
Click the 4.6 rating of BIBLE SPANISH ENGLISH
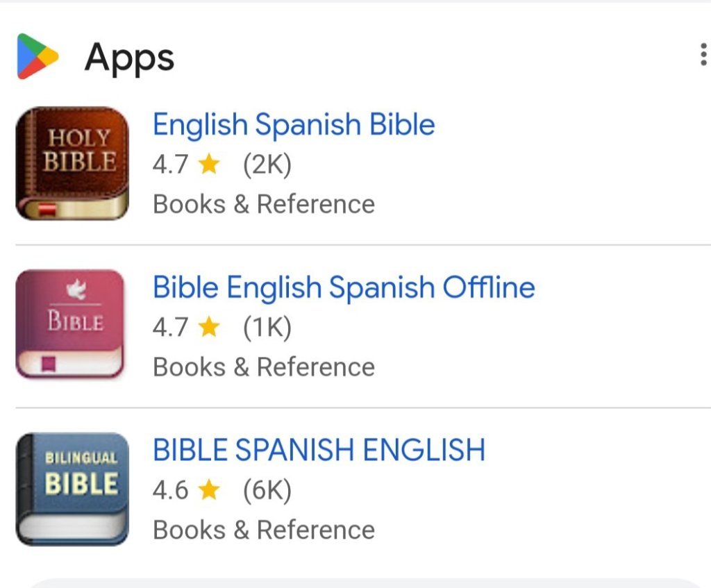[x=170, y=491]
